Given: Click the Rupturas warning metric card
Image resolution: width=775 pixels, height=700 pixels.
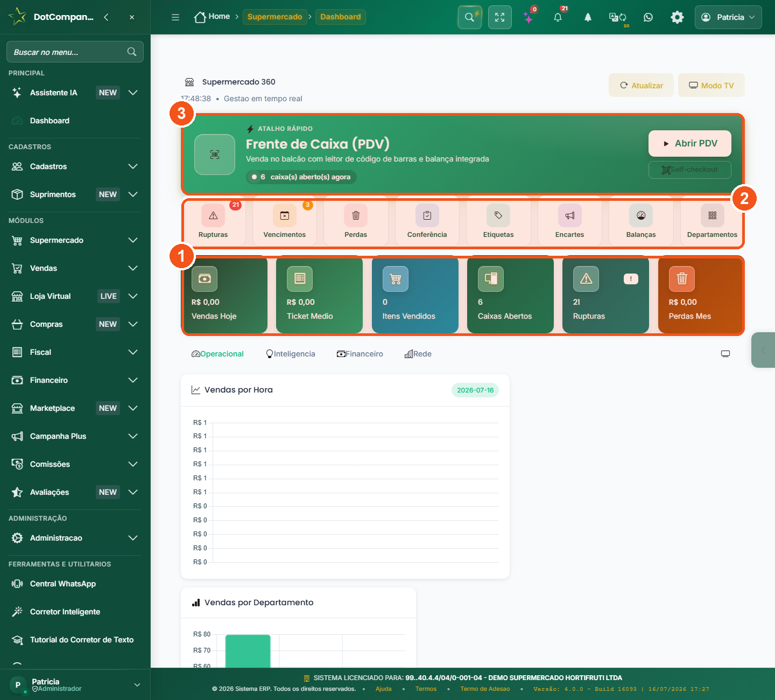Looking at the screenshot, I should pyautogui.click(x=605, y=295).
